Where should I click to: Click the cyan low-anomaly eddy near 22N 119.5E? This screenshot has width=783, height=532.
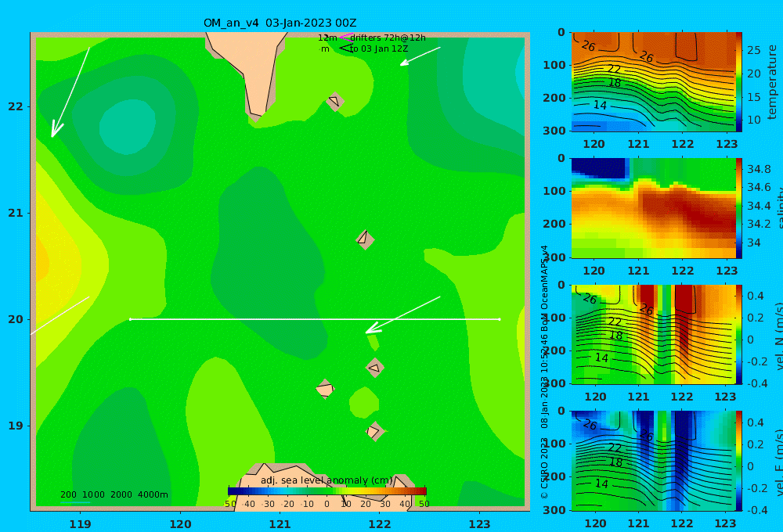click(128, 126)
